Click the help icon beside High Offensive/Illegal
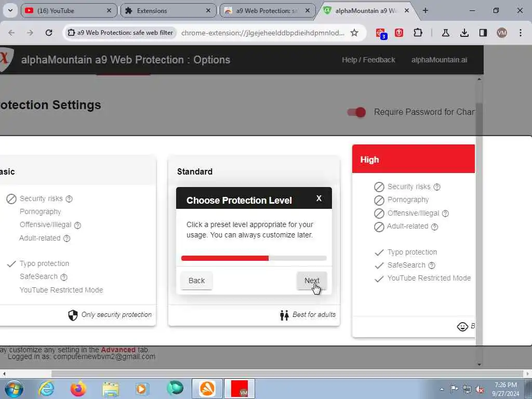The height and width of the screenshot is (399, 532). tap(445, 214)
